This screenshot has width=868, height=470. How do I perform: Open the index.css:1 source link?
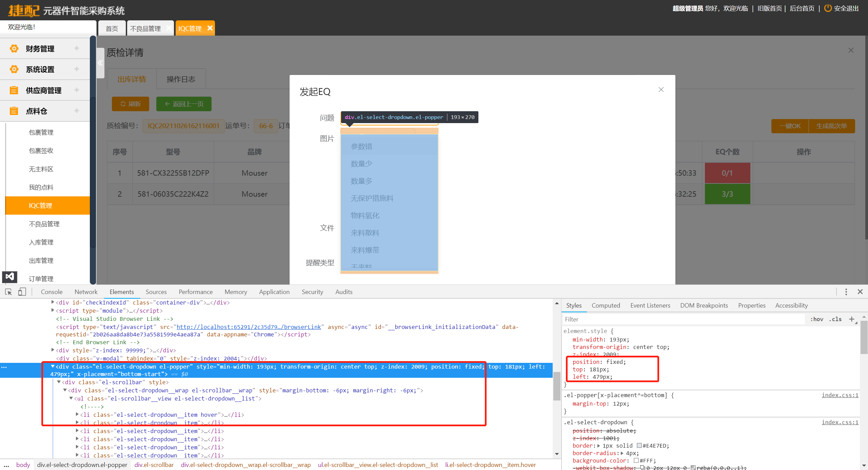coord(840,395)
